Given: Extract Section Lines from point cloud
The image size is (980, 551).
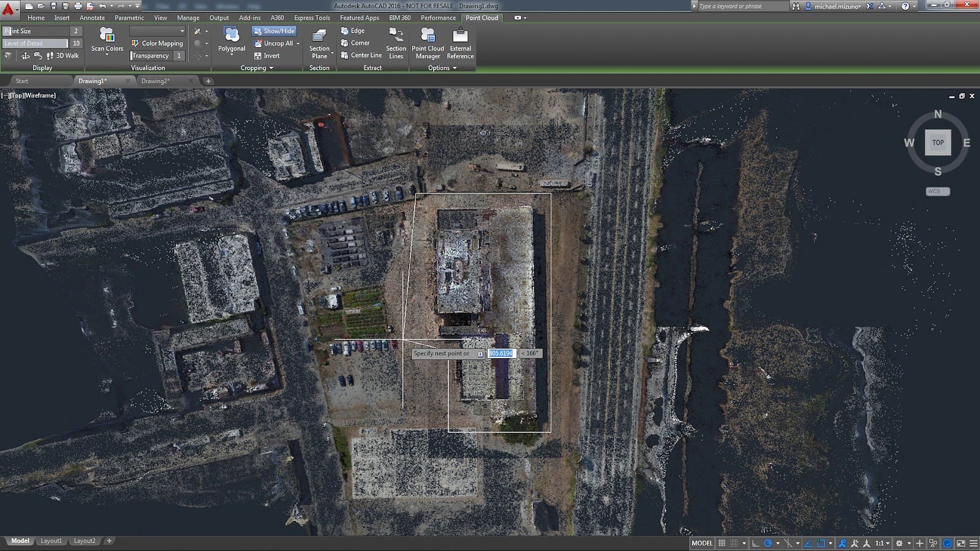Looking at the screenshot, I should pyautogui.click(x=396, y=43).
